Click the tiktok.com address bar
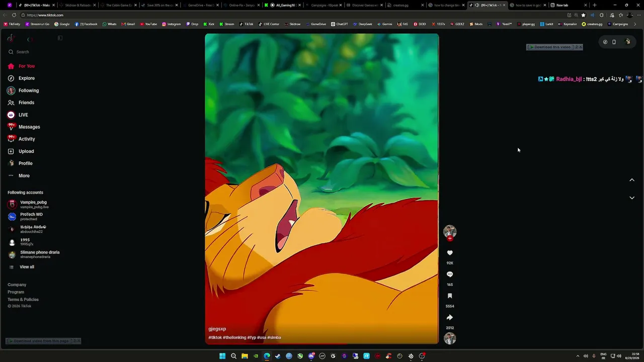Viewport: 644px width, 362px height. (292, 15)
